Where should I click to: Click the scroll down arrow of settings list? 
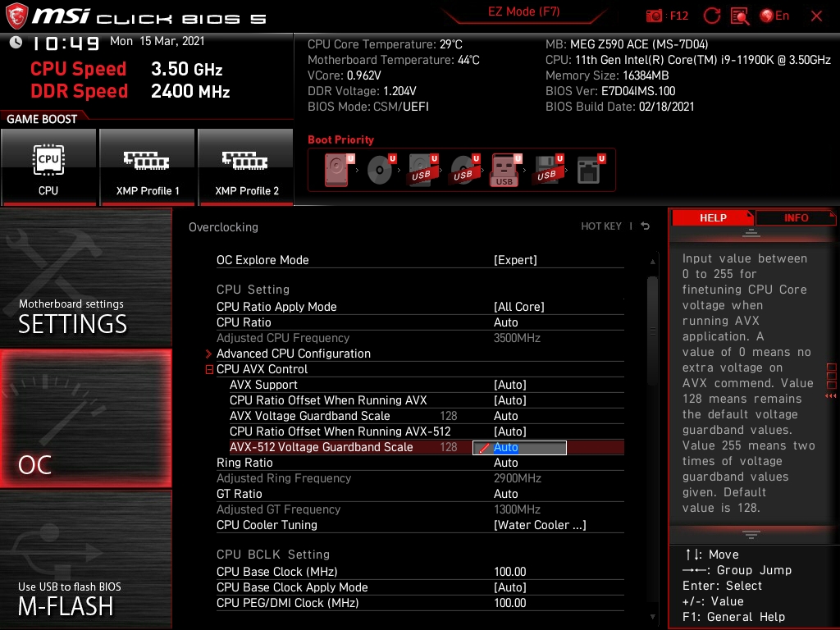(652, 617)
